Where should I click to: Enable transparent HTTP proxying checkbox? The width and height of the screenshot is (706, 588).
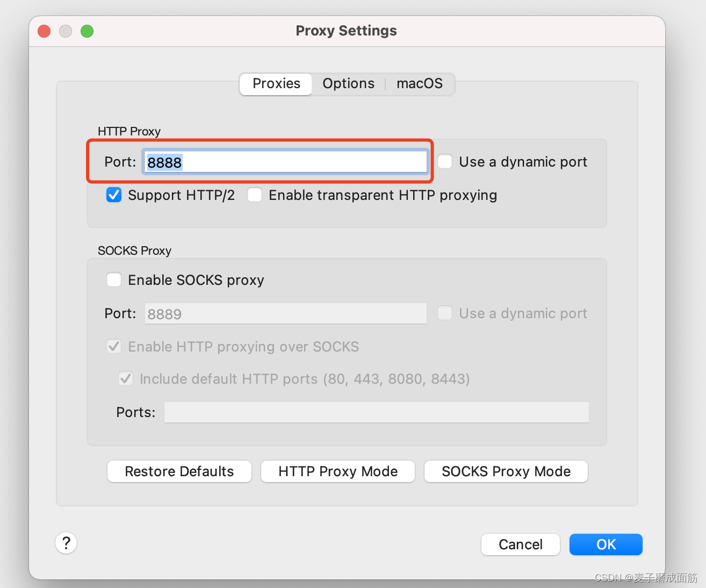pyautogui.click(x=255, y=195)
